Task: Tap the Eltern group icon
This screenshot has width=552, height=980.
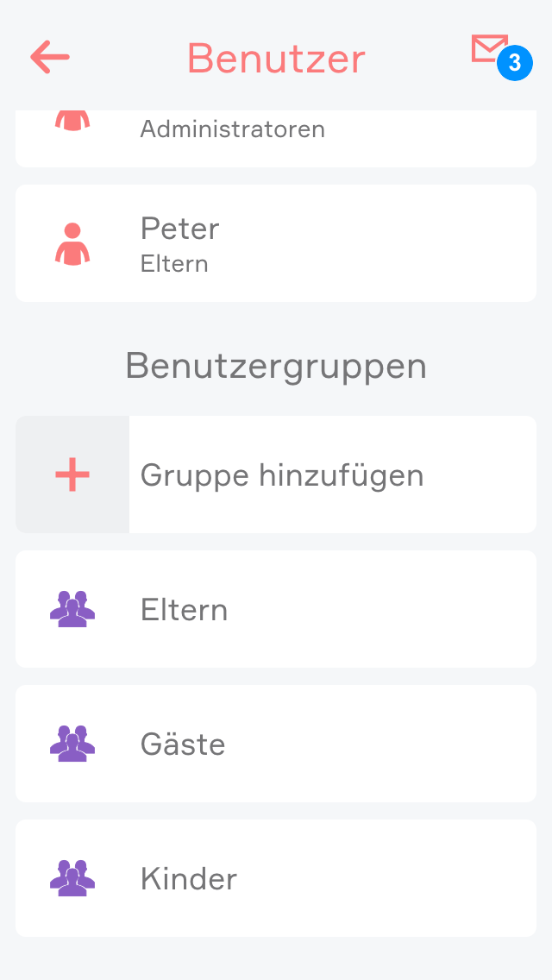Action: pyautogui.click(x=72, y=609)
